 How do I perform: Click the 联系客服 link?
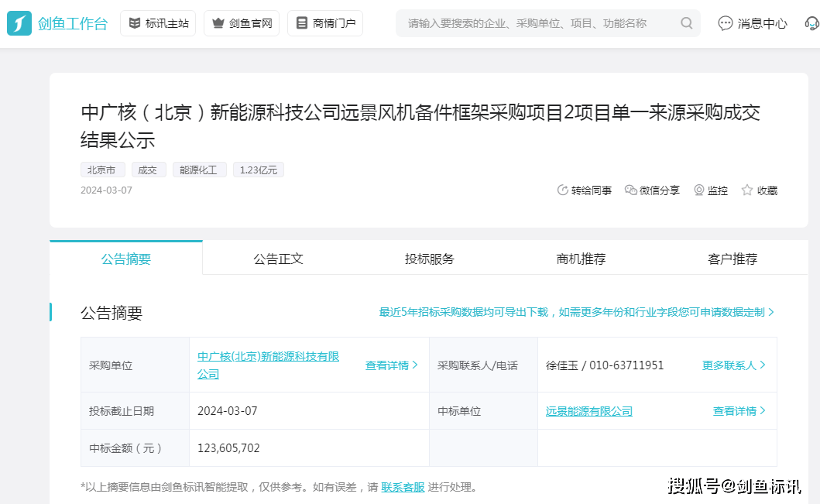coord(403,487)
